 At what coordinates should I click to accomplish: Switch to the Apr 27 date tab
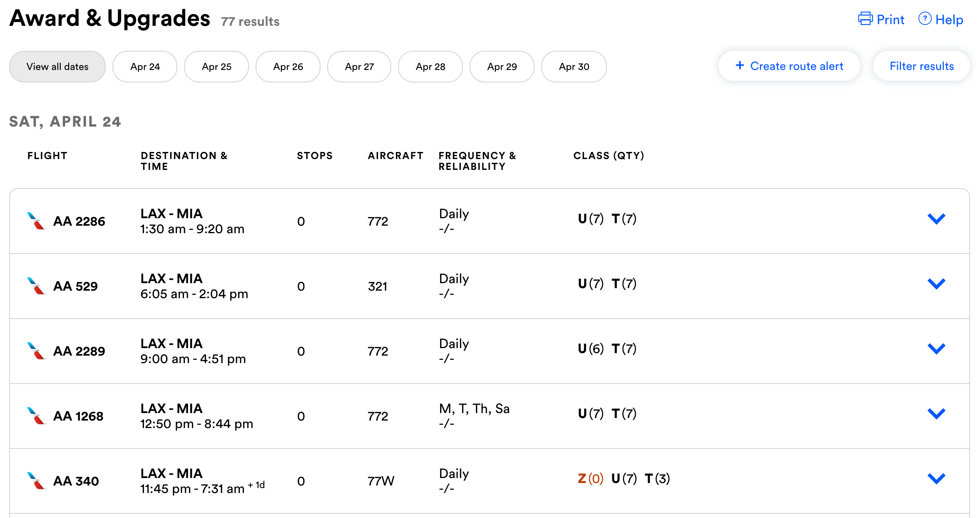pyautogui.click(x=359, y=67)
